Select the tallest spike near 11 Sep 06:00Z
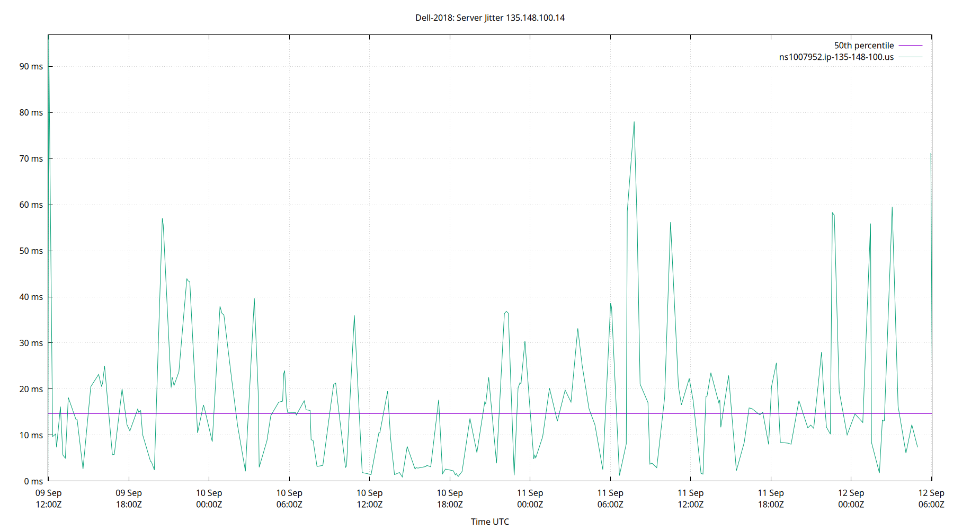980x530 pixels. (634, 123)
